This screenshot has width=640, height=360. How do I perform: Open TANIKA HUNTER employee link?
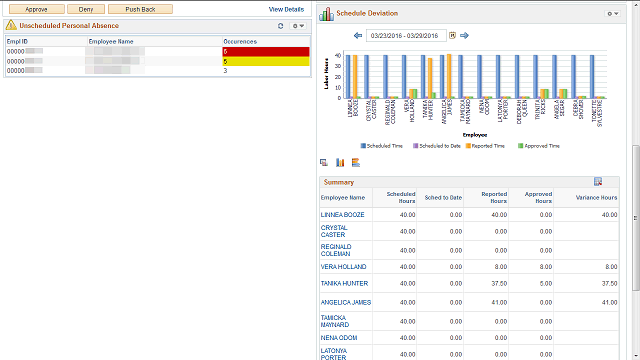tap(344, 283)
